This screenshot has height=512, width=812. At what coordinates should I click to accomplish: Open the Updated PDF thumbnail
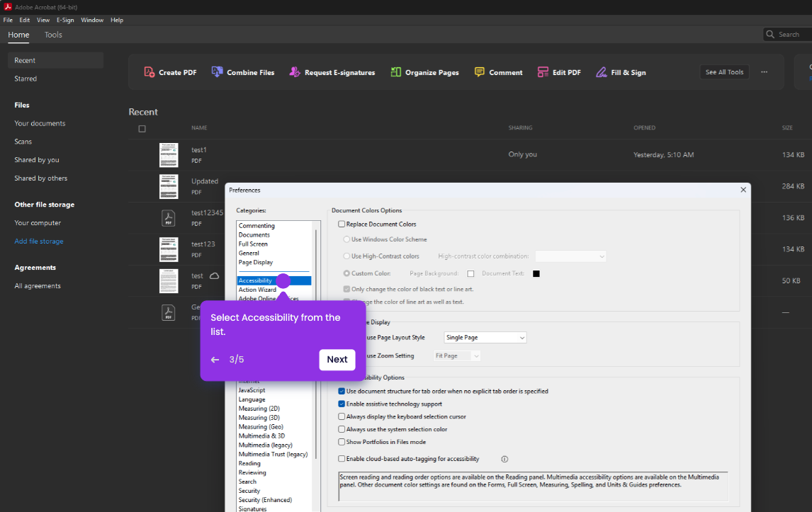click(x=169, y=186)
